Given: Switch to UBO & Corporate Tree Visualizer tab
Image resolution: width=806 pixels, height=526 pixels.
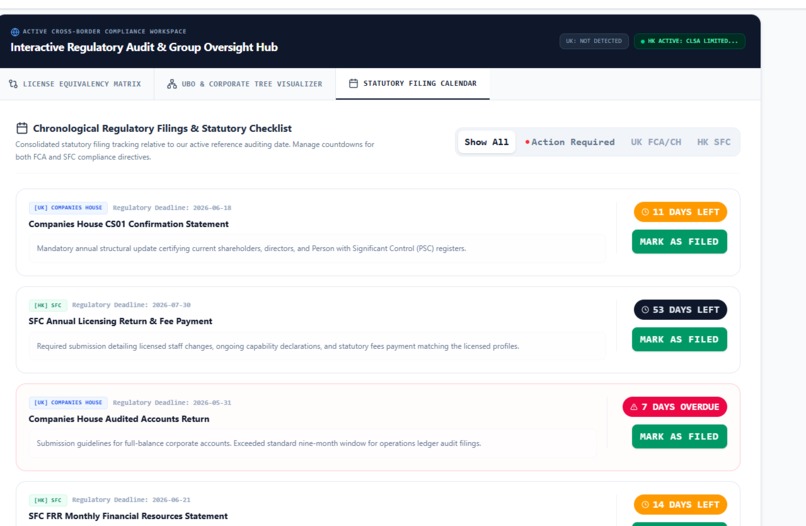Looking at the screenshot, I should point(245,84).
